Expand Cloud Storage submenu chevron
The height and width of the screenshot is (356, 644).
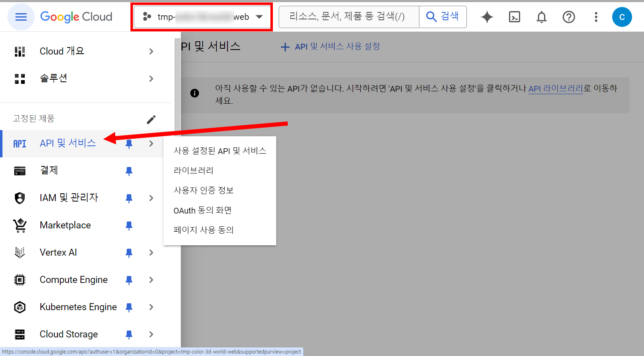[x=151, y=335]
